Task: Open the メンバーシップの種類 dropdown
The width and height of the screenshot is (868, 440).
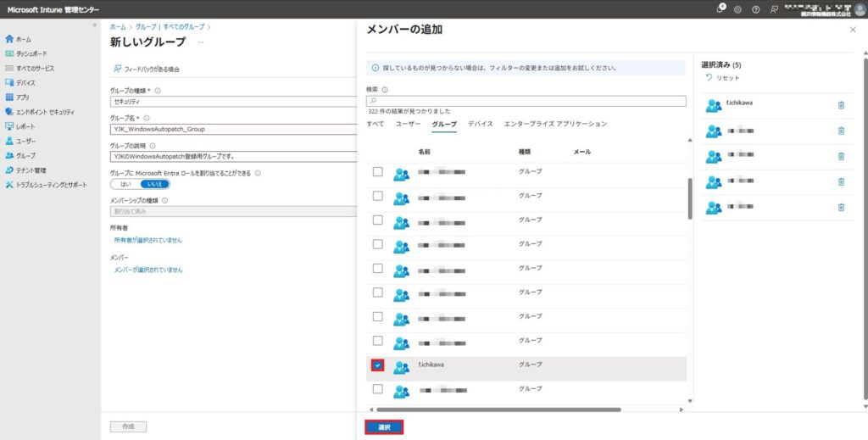Action: (x=234, y=211)
